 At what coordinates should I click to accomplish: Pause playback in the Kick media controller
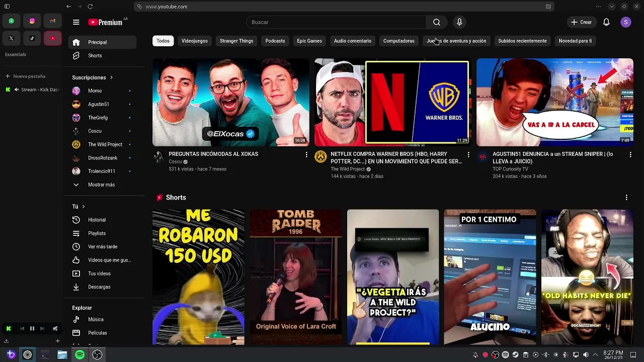pos(32,328)
